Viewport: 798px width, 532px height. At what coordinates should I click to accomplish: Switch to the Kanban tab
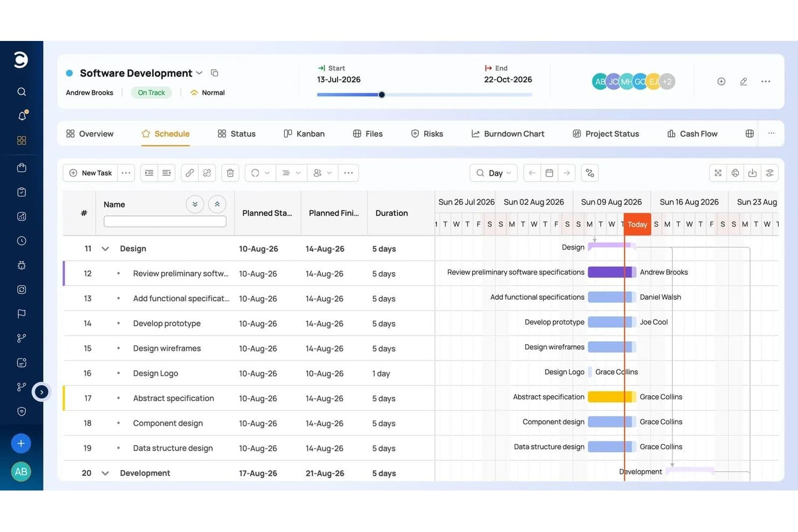pyautogui.click(x=304, y=134)
